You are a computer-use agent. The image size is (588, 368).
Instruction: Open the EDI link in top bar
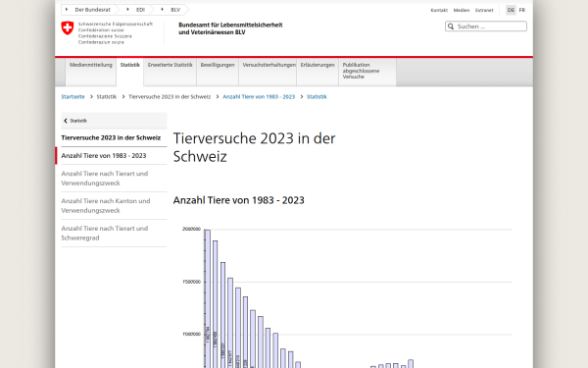pyautogui.click(x=140, y=10)
